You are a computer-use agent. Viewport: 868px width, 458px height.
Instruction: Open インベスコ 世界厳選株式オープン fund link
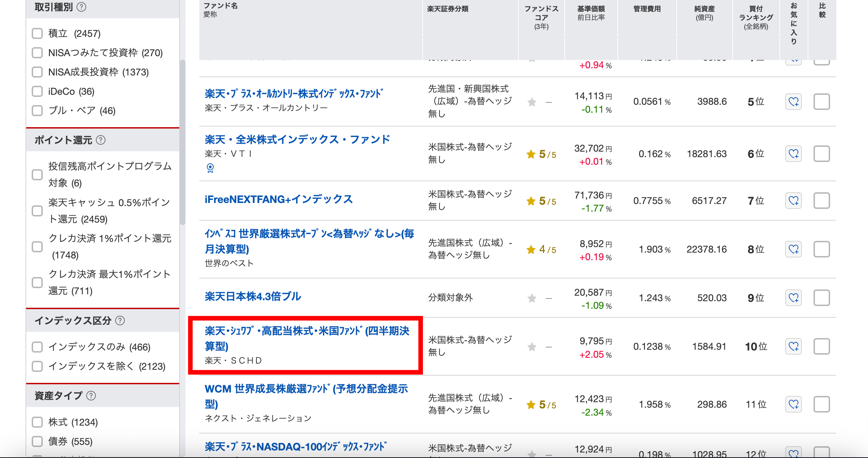(309, 241)
